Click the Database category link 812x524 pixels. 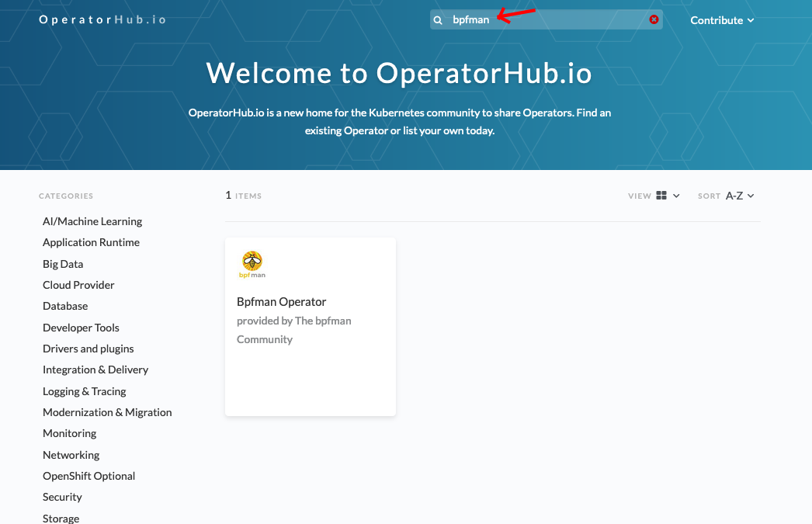[65, 306]
